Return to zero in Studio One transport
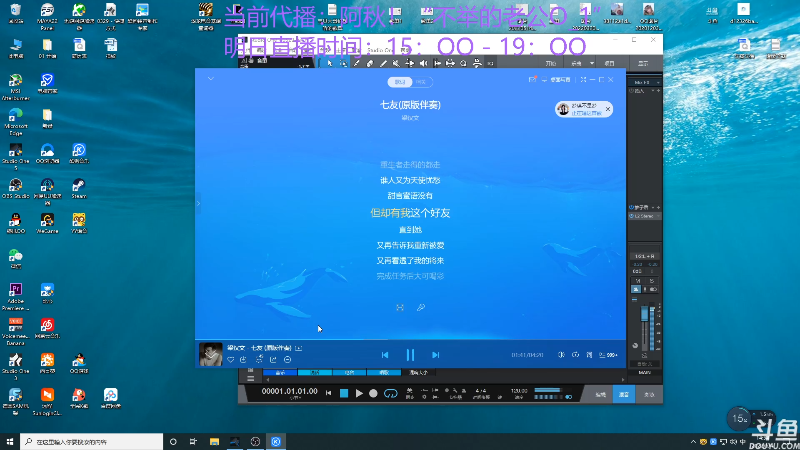Viewport: 800px width, 450px height. [329, 393]
